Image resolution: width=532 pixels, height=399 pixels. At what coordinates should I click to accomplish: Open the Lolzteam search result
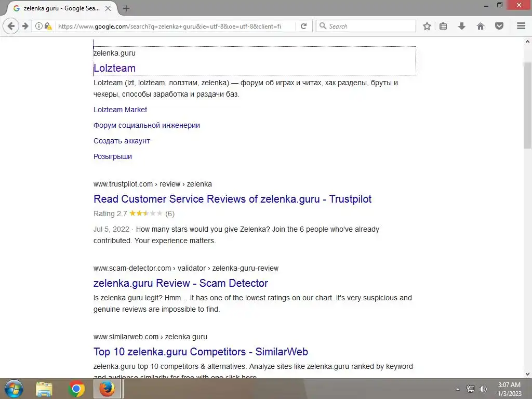point(114,68)
